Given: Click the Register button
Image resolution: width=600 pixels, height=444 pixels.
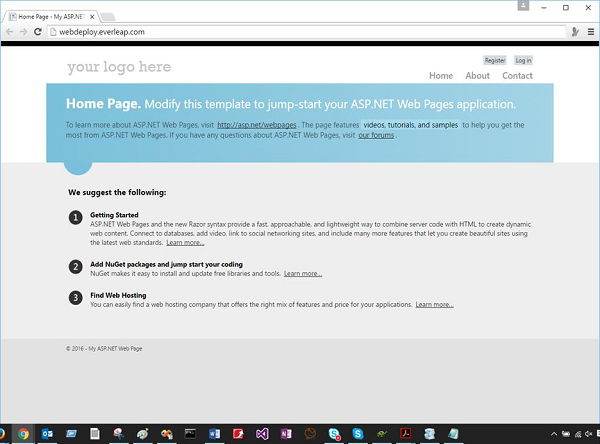Looking at the screenshot, I should pyautogui.click(x=494, y=60).
